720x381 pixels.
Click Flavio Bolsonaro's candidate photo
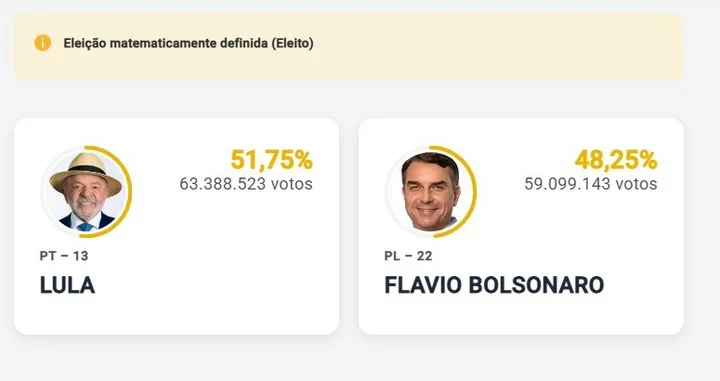431,191
